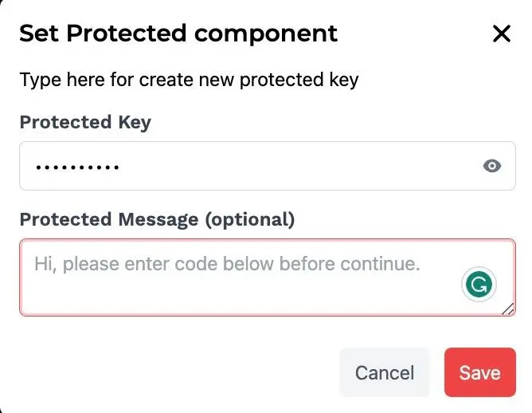Image resolution: width=532 pixels, height=413 pixels.
Task: Click the "Set Protected component" dialog title
Action: pyautogui.click(x=178, y=33)
